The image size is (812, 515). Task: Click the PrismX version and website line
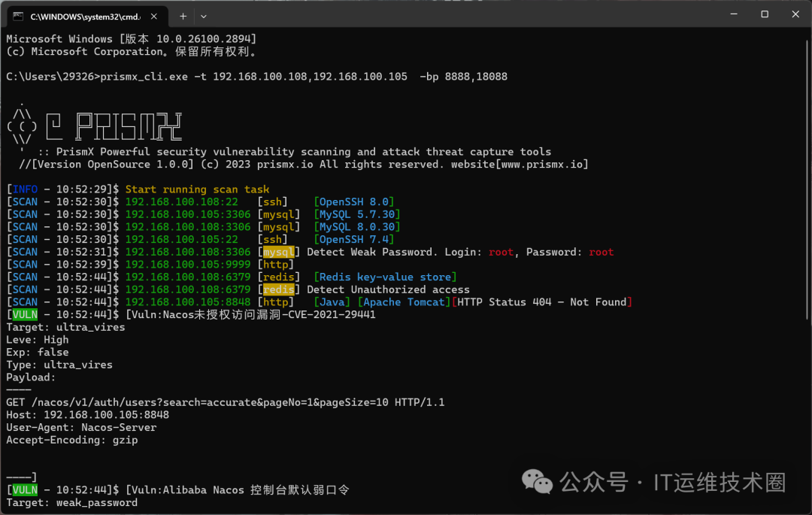(x=304, y=165)
